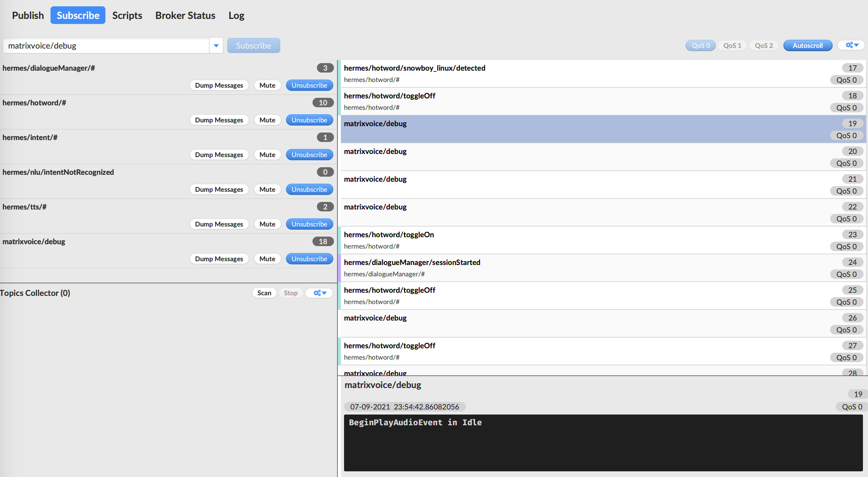Image resolution: width=868 pixels, height=477 pixels.
Task: Select QoS 2 option
Action: pos(763,45)
